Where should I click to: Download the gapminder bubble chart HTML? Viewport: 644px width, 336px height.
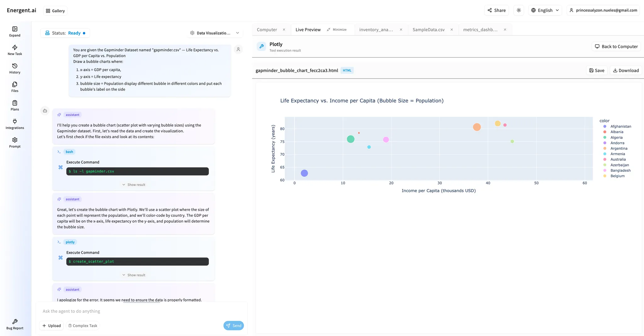click(625, 70)
